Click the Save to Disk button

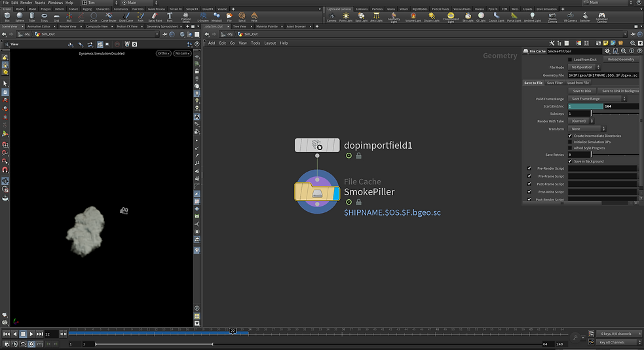582,91
